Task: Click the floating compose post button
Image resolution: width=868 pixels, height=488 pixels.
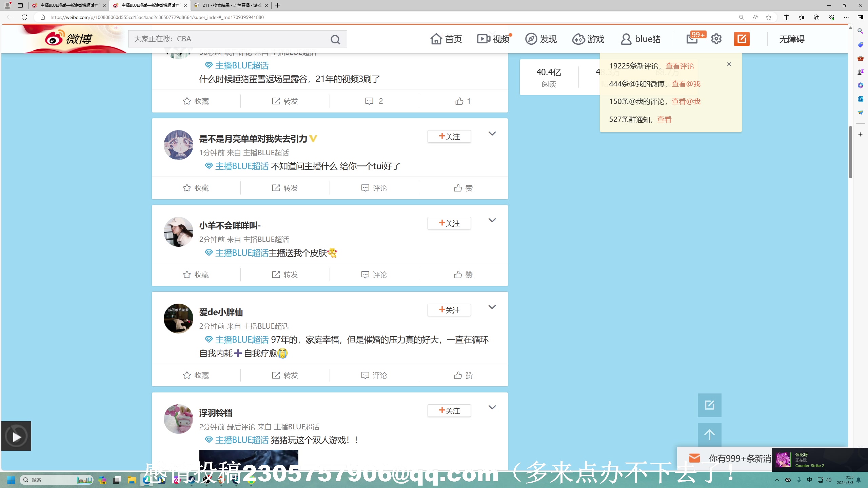Action: click(709, 405)
